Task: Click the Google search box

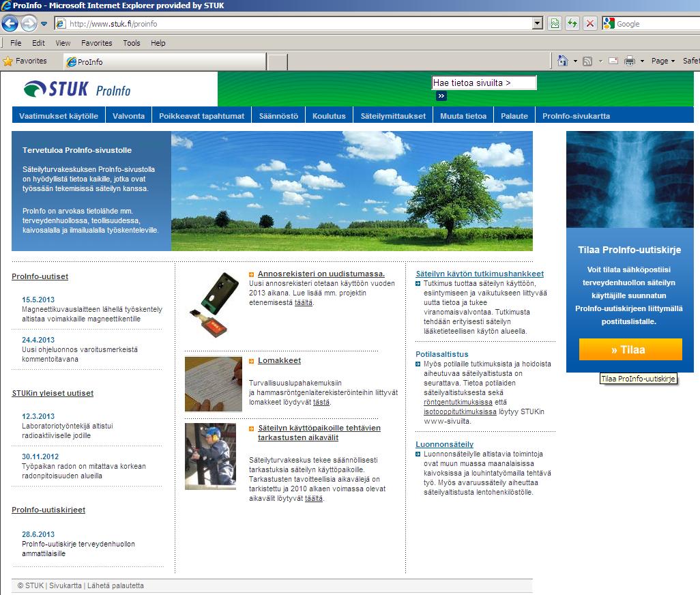Action: [x=657, y=24]
